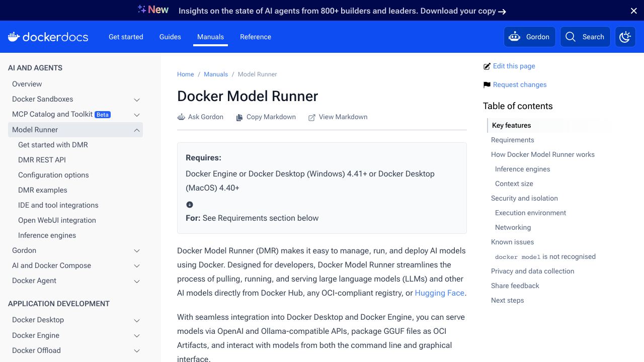Screen dimensions: 644x362
Task: Open Open WebUI integration page
Action: (57, 220)
